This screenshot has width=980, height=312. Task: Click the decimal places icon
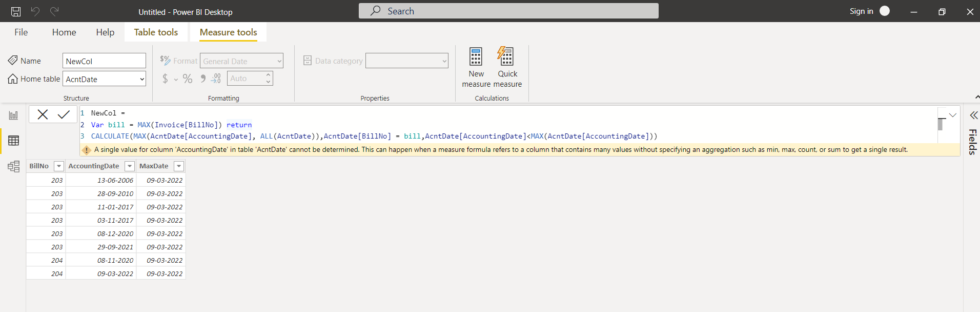coord(216,79)
